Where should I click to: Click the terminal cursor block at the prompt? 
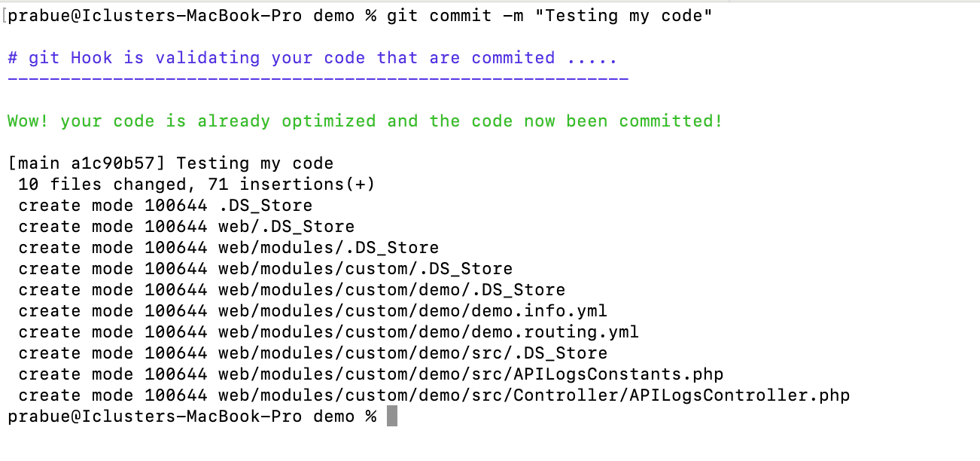click(391, 417)
